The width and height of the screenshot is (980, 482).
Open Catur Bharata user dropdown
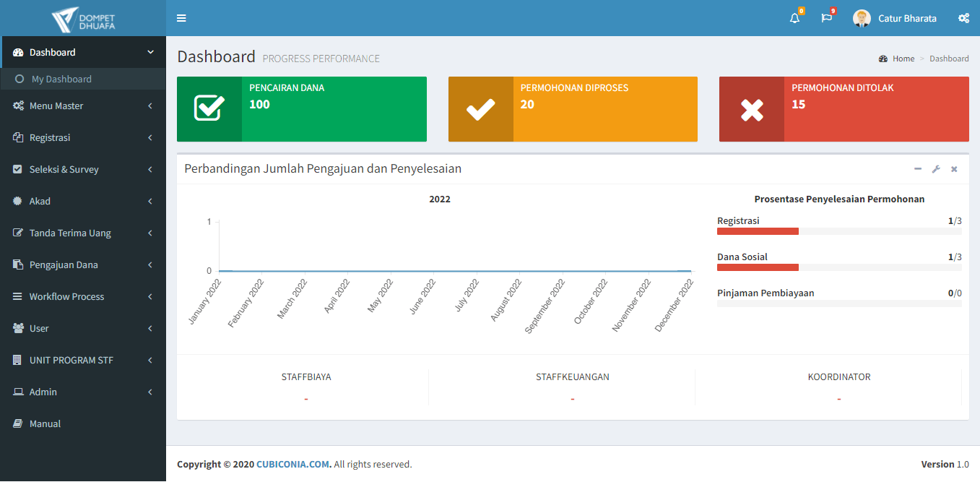[x=895, y=18]
